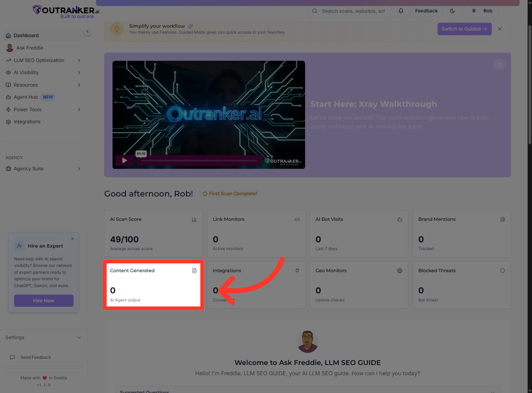This screenshot has width=532, height=393.
Task: Open the Geo Monitors card
Action: [359, 285]
